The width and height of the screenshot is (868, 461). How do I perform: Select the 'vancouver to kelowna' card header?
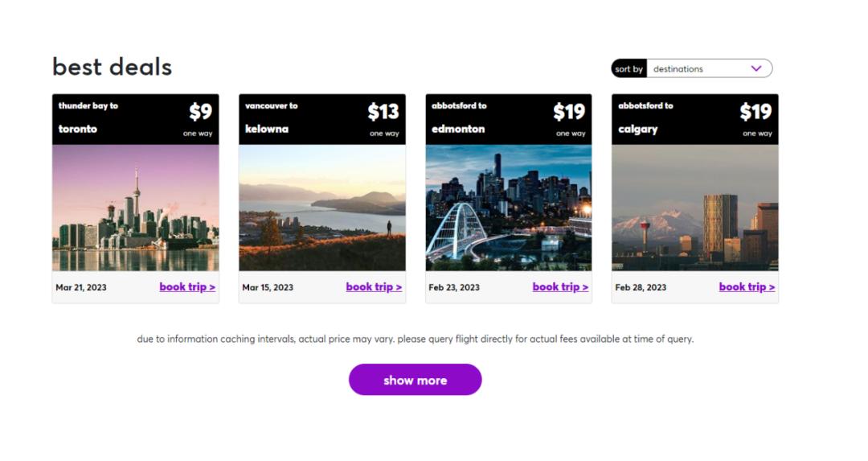click(x=272, y=117)
